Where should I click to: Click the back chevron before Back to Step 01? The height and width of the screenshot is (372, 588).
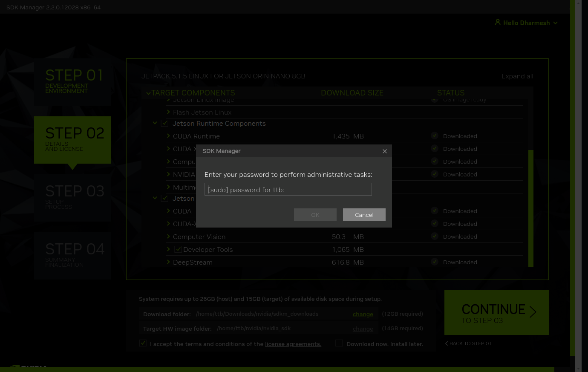pyautogui.click(x=447, y=343)
